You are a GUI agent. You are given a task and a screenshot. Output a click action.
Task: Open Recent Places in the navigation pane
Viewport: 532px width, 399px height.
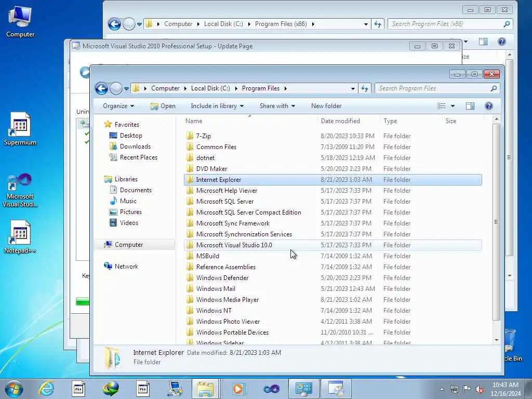[x=138, y=157]
